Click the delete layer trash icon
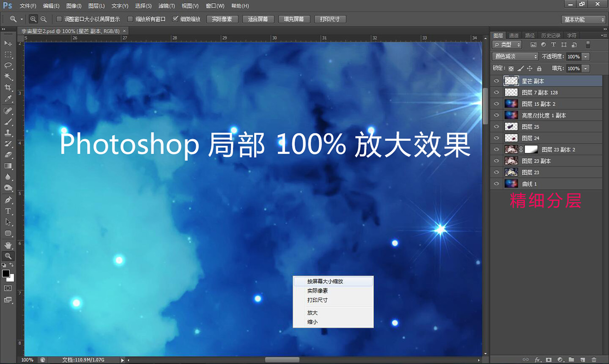The image size is (609, 364). (594, 359)
